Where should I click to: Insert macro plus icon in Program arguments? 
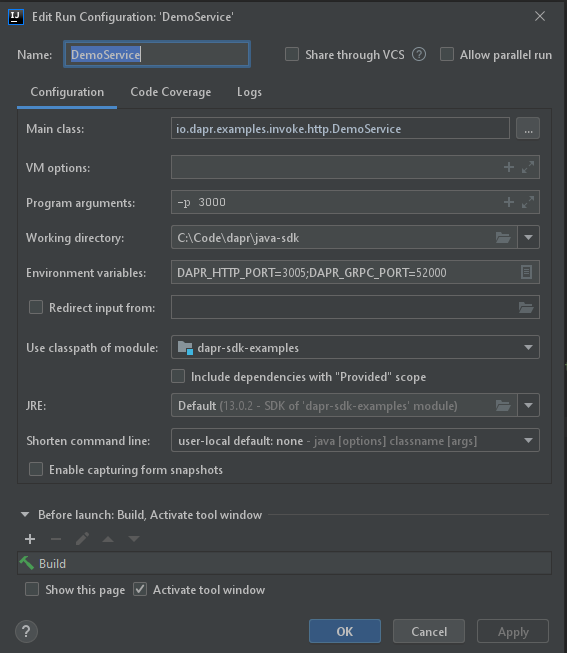pyautogui.click(x=509, y=202)
